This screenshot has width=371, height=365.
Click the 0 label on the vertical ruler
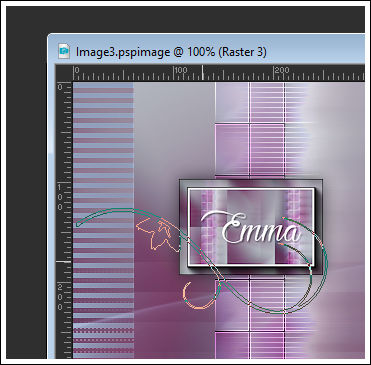tap(60, 87)
